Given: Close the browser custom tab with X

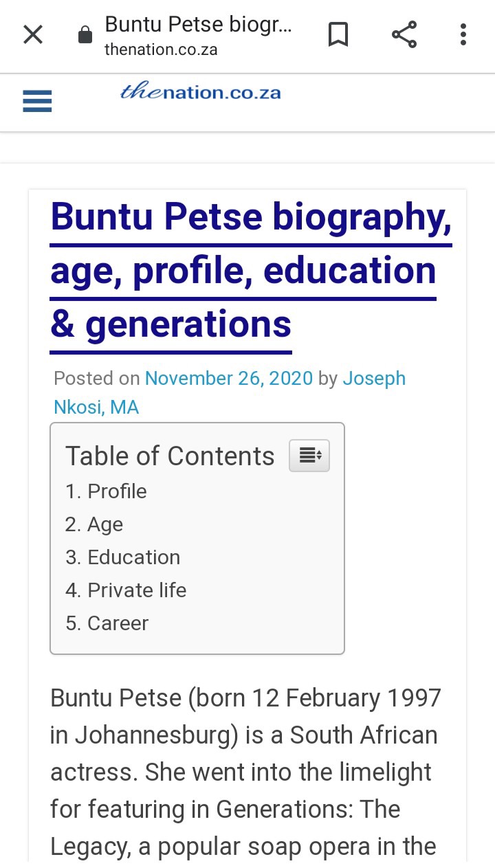Looking at the screenshot, I should 33,34.
